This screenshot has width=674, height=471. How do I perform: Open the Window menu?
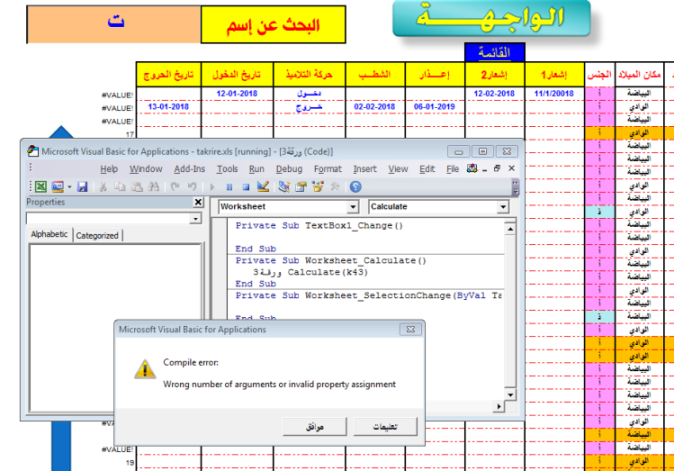146,169
